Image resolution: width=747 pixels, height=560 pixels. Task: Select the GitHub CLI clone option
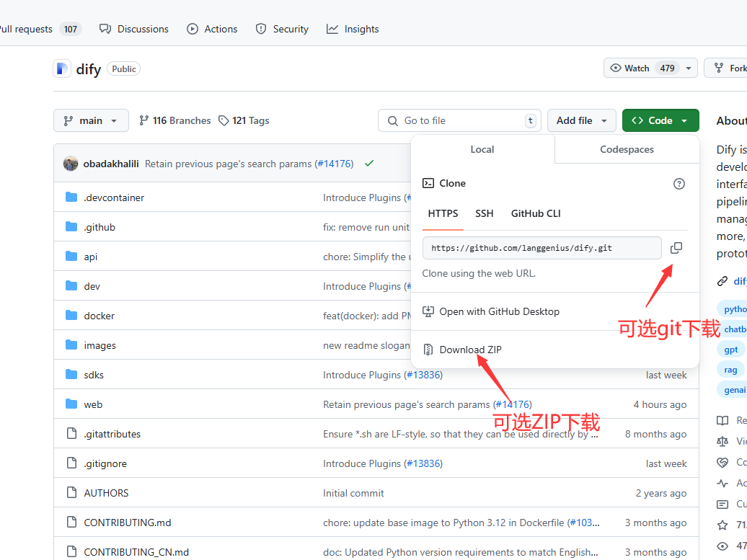click(536, 213)
